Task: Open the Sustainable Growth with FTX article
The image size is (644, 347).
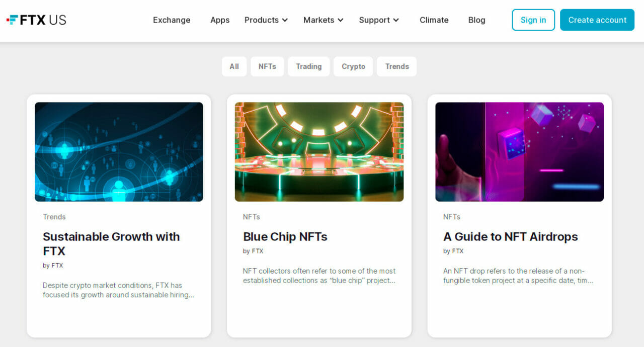Action: [111, 244]
